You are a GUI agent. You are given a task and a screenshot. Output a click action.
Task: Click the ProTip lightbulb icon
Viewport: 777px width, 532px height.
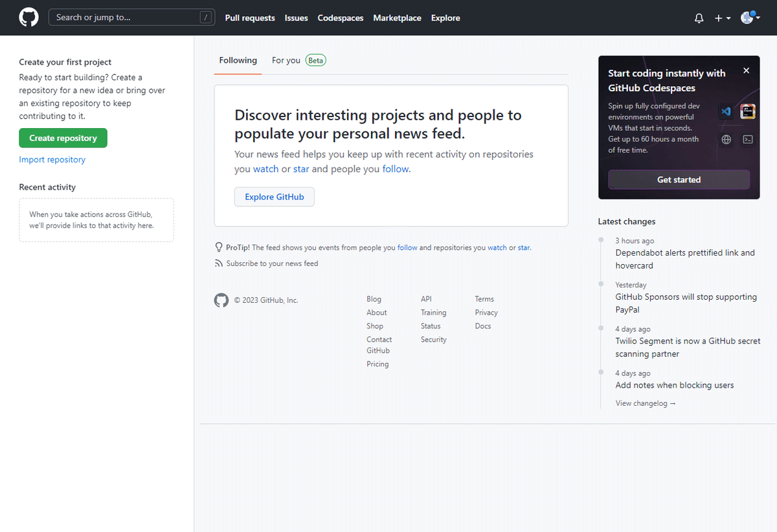coord(219,247)
